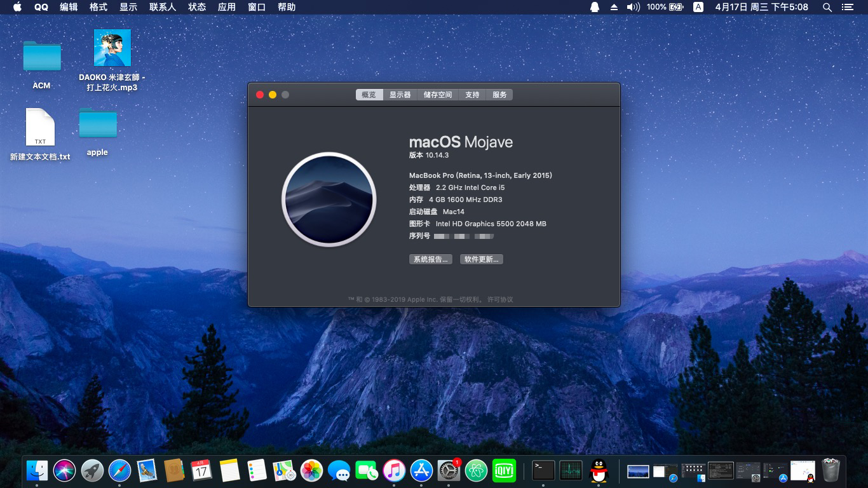Open Launchpad rocket icon
The width and height of the screenshot is (868, 488).
tap(92, 471)
